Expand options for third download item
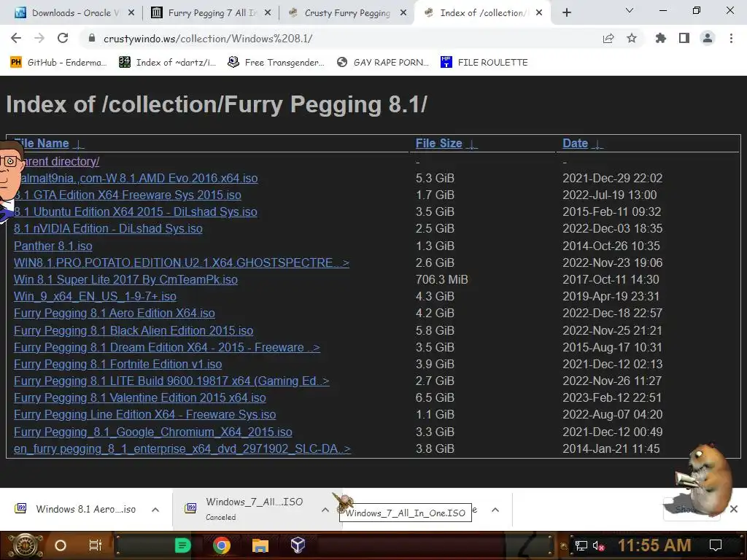The image size is (747, 560). (495, 510)
